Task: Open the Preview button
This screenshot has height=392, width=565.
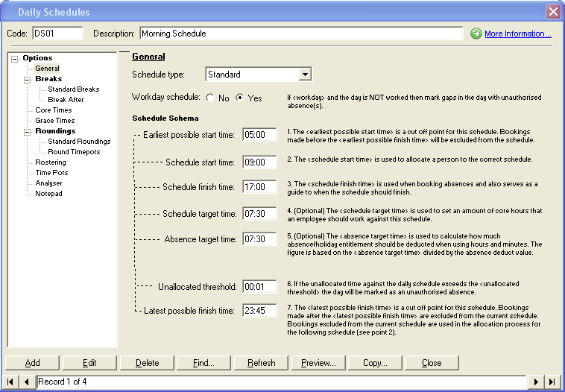Action: pos(318,363)
